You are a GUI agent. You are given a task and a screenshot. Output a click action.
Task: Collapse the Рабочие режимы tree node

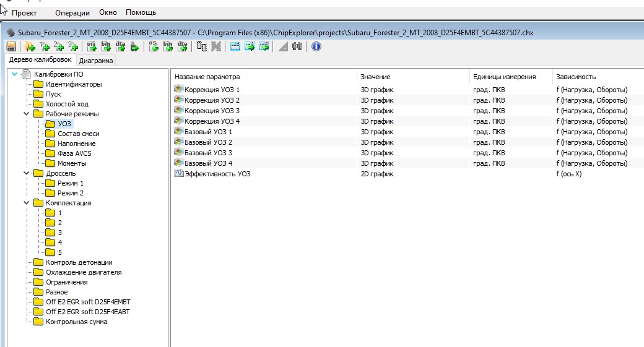[x=26, y=114]
